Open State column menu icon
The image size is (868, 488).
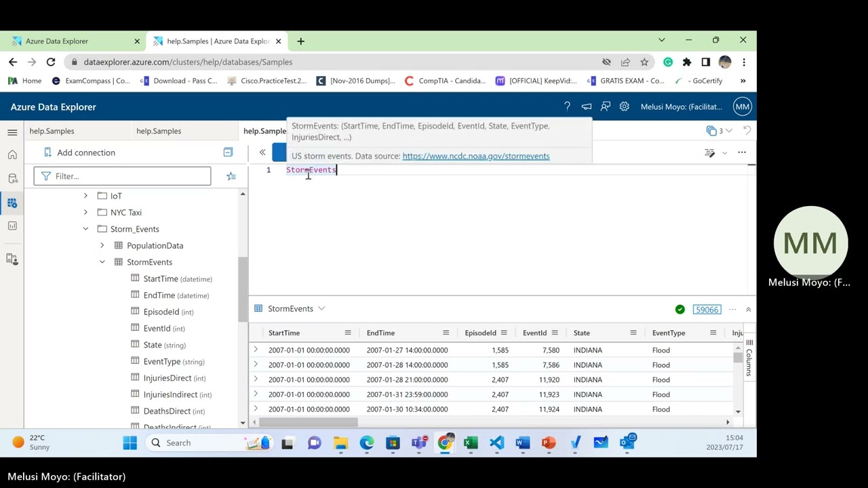(633, 333)
